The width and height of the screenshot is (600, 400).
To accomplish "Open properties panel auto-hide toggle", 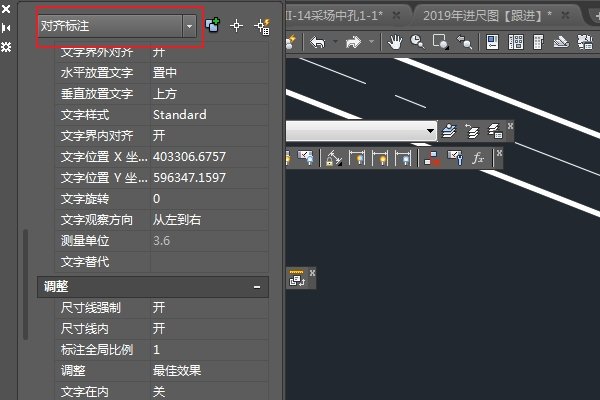I will [6, 27].
